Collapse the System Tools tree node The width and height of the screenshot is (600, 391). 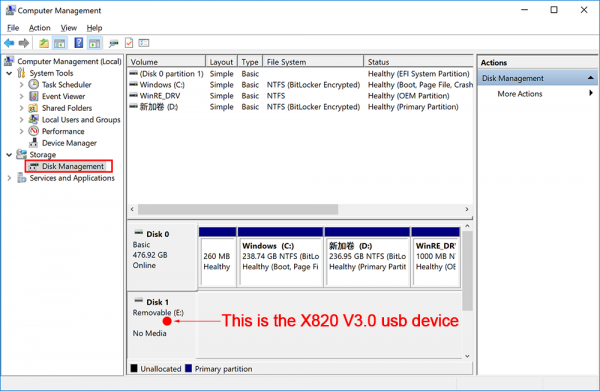coord(9,73)
